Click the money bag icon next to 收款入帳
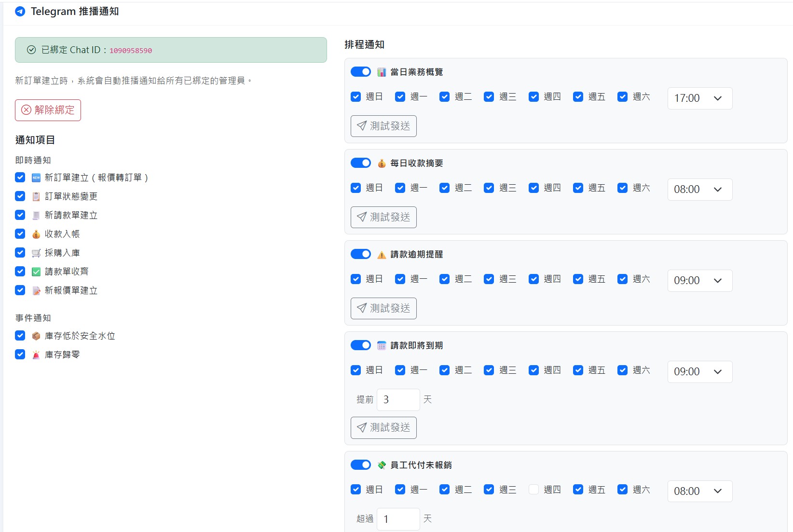This screenshot has width=793, height=532. point(36,234)
